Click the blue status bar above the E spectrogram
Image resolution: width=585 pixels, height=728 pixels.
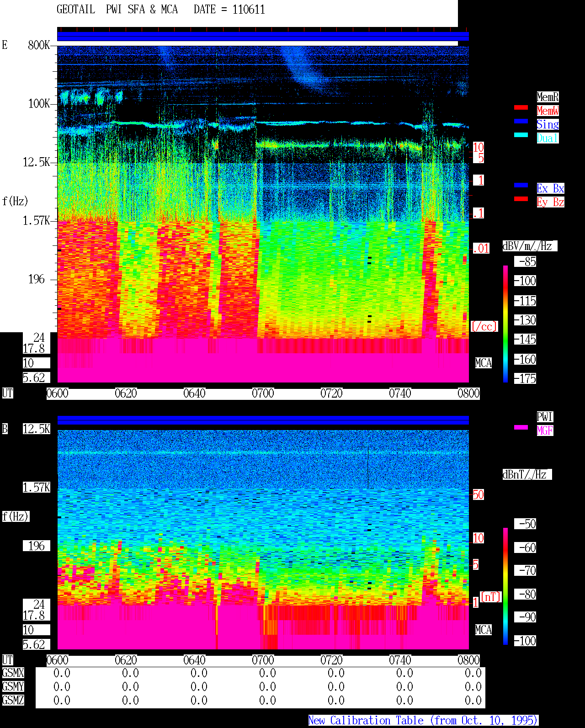[x=263, y=37]
